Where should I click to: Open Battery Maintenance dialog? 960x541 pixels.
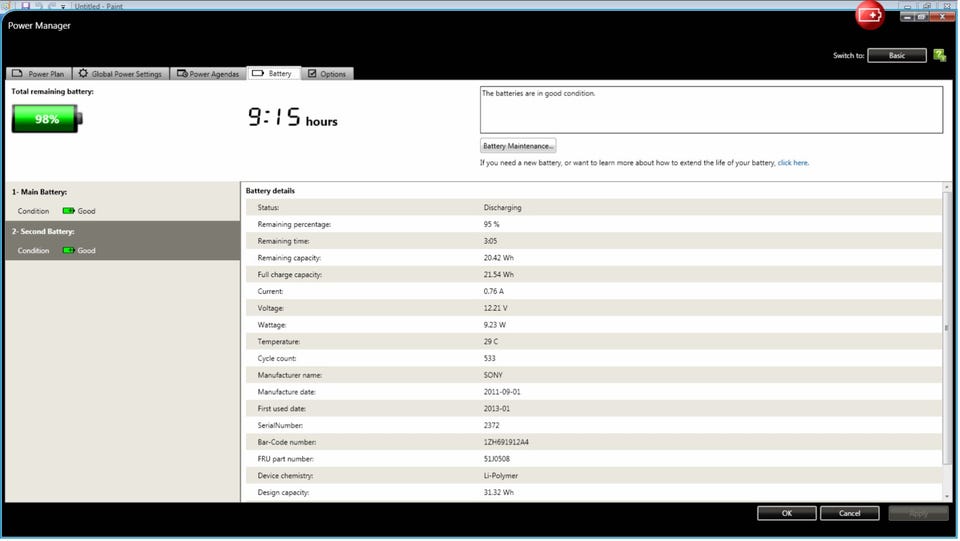click(x=518, y=146)
